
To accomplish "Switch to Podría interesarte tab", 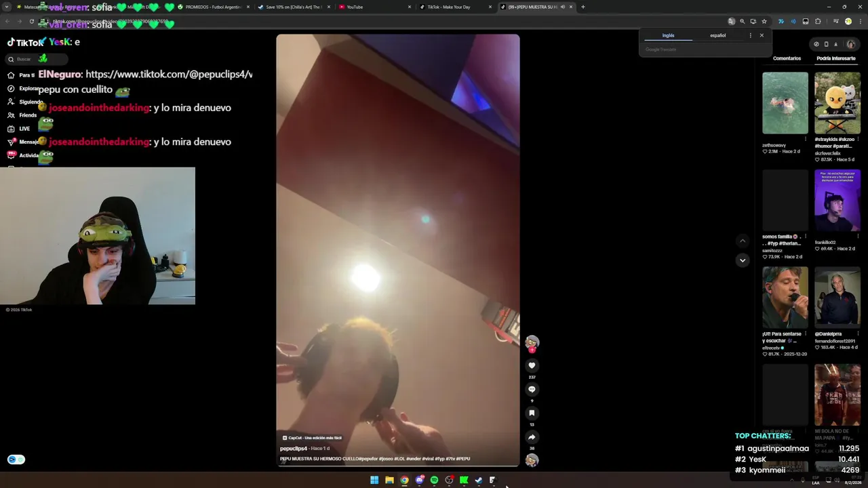I will click(835, 58).
